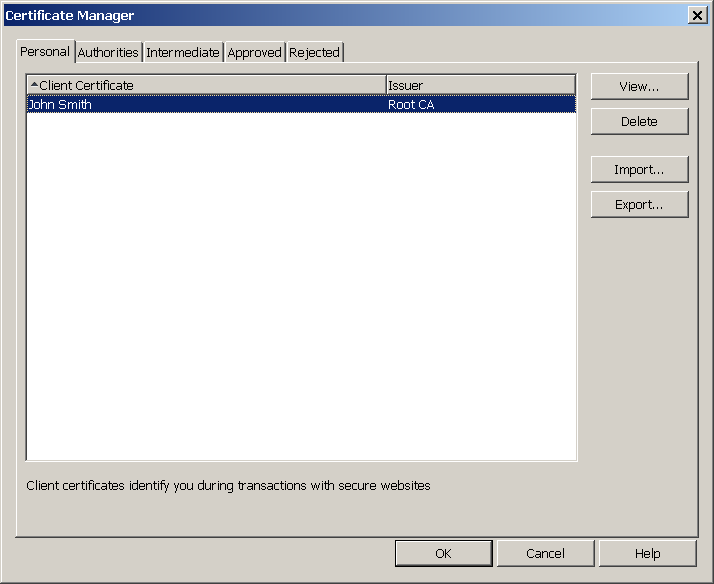Viewport: 714px width, 584px height.
Task: Click the Export... button
Action: click(639, 204)
